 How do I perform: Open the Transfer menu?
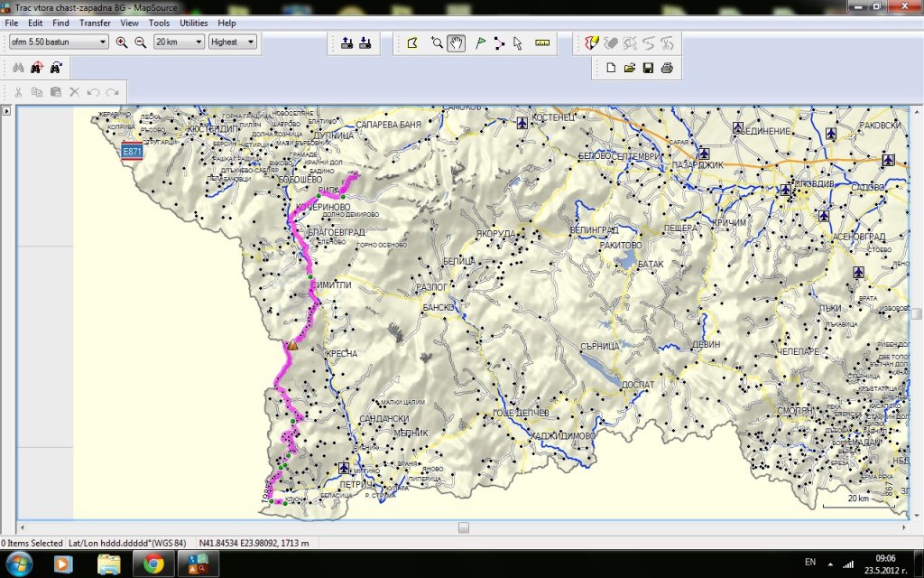point(95,23)
